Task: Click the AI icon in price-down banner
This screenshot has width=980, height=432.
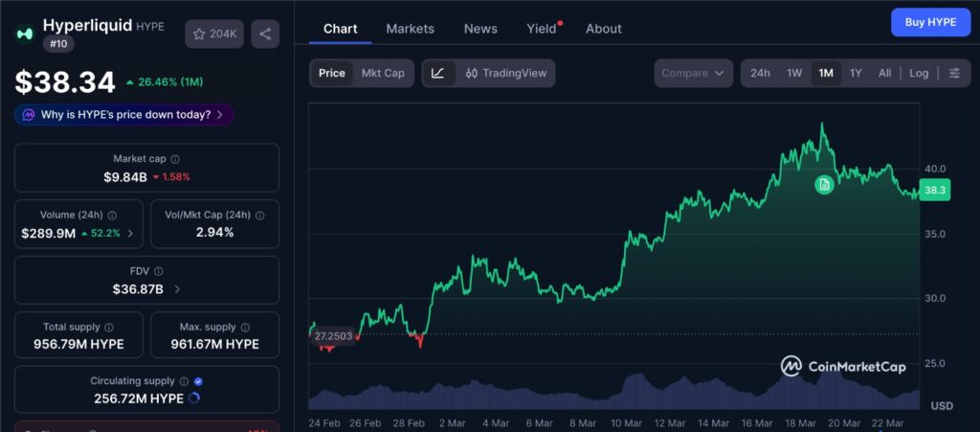Action: (x=28, y=115)
